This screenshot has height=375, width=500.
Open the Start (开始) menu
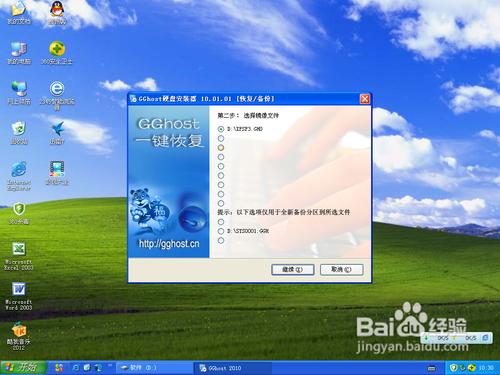tap(23, 368)
